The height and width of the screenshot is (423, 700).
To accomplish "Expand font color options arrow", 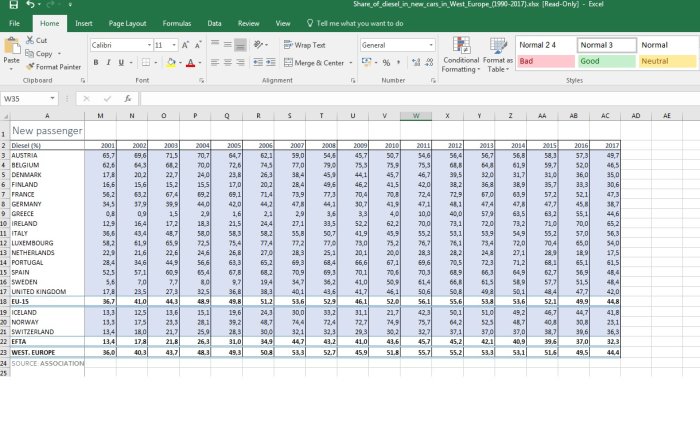I will [x=200, y=63].
